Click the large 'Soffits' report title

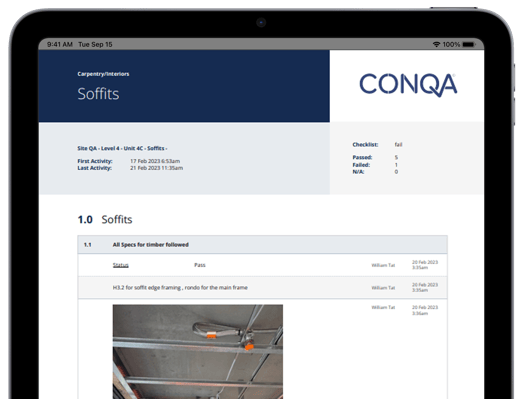pos(98,94)
